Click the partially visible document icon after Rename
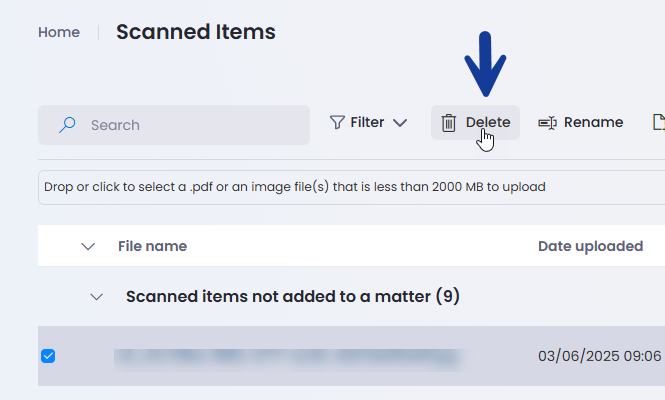 coord(659,122)
